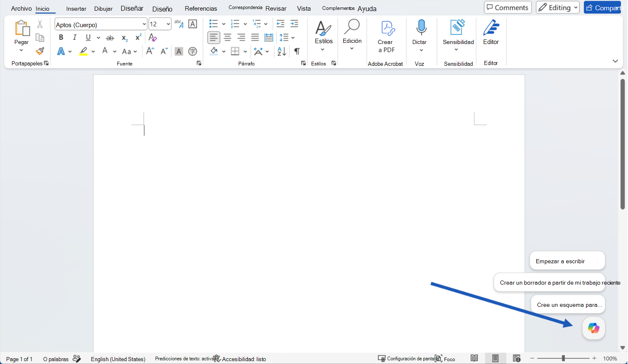The height and width of the screenshot is (364, 628).
Task: Switch to the Dibujar tab
Action: [103, 9]
